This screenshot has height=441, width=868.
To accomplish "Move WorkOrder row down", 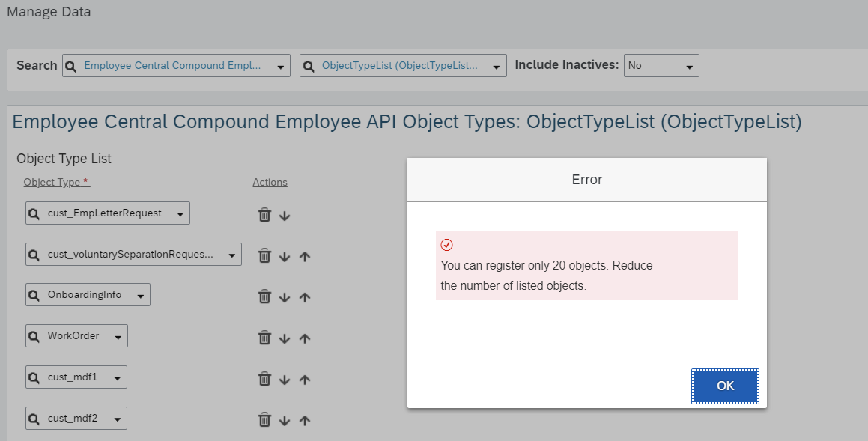I will [x=285, y=338].
